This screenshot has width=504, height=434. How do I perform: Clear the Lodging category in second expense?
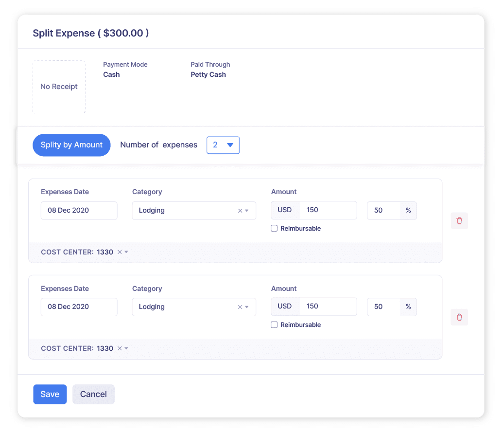pos(240,307)
